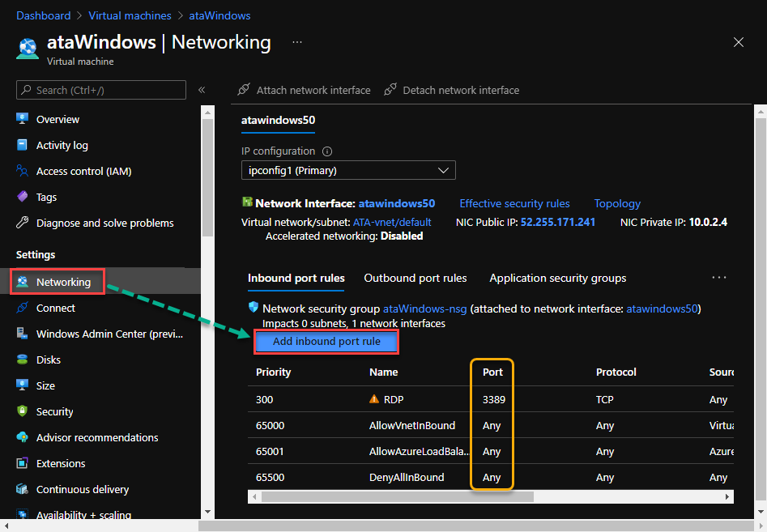
Task: Click the rules table horizontal scrollbar thumb
Action: pos(397,497)
